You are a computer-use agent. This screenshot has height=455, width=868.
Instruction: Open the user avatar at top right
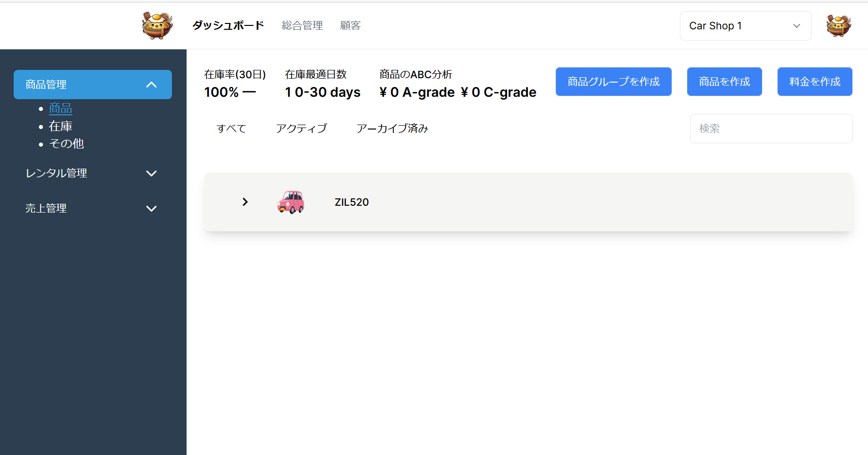[x=838, y=25]
